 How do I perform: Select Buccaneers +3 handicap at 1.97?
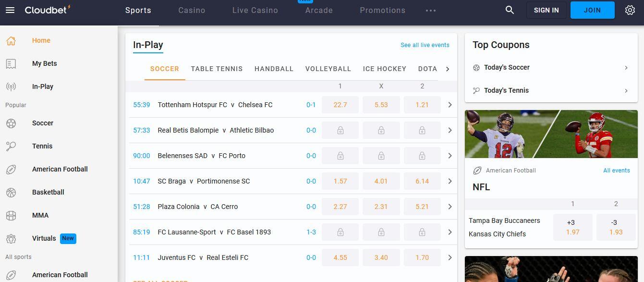tap(572, 227)
